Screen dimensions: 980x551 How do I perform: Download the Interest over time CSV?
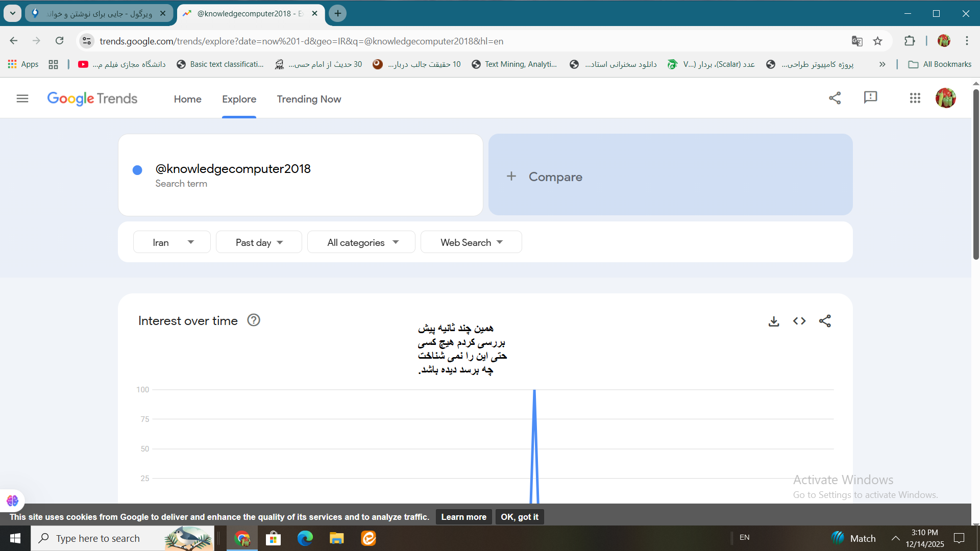pyautogui.click(x=774, y=321)
